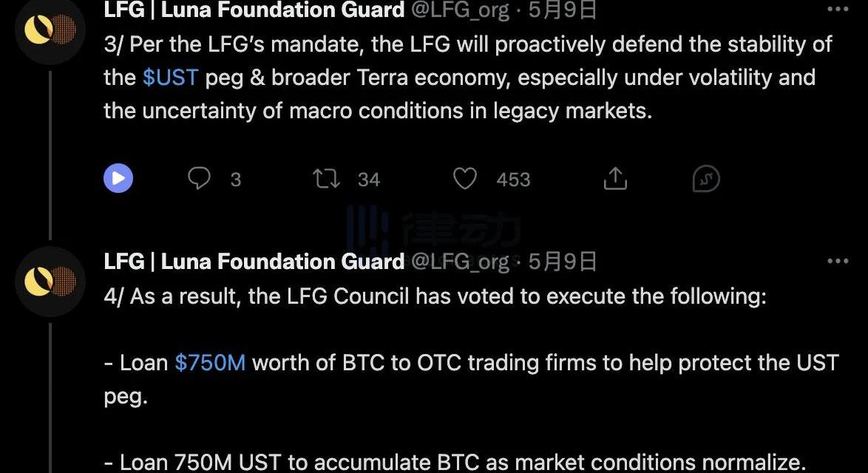Click the $750M cashtag link
868x473 pixels.
(x=210, y=363)
